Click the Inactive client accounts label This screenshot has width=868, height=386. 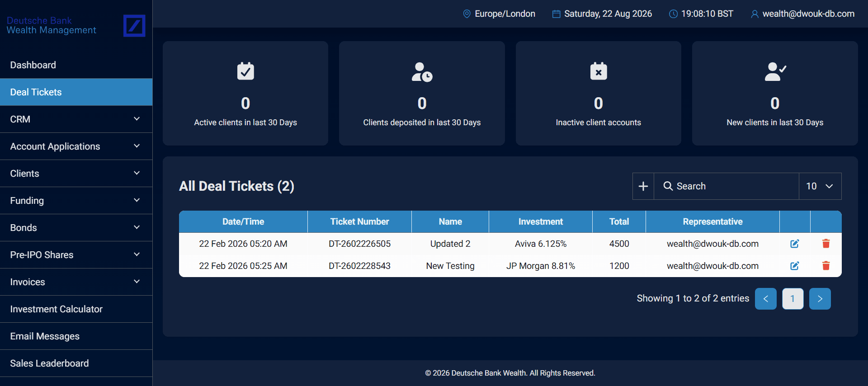pyautogui.click(x=599, y=122)
